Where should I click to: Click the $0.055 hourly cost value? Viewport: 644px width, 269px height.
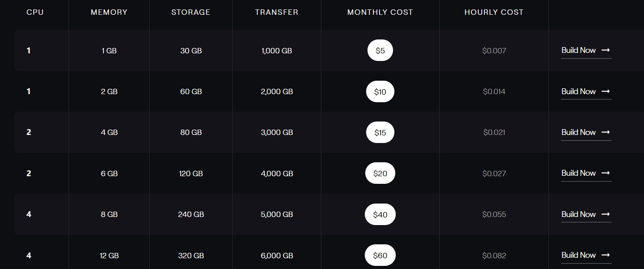pyautogui.click(x=494, y=214)
